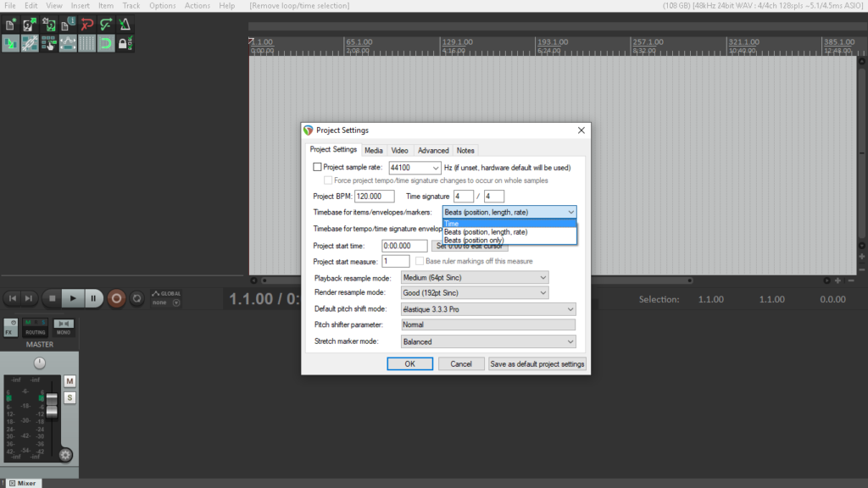The width and height of the screenshot is (868, 488).
Task: Select Time in timebase list
Action: [x=509, y=224]
